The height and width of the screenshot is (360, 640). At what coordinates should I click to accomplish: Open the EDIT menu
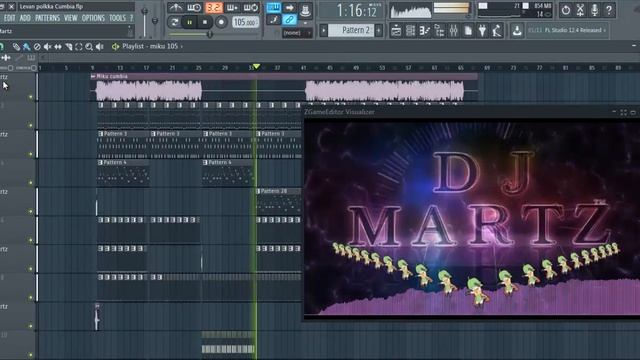[x=9, y=18]
